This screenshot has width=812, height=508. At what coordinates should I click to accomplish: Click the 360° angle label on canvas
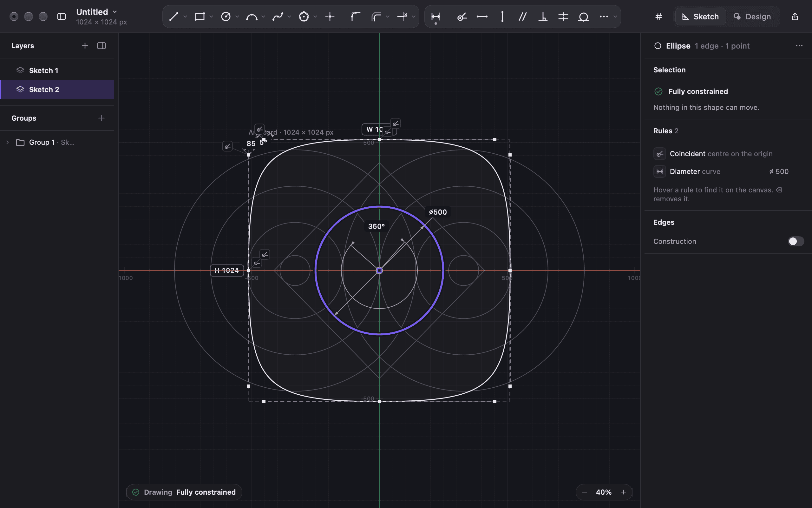point(377,226)
